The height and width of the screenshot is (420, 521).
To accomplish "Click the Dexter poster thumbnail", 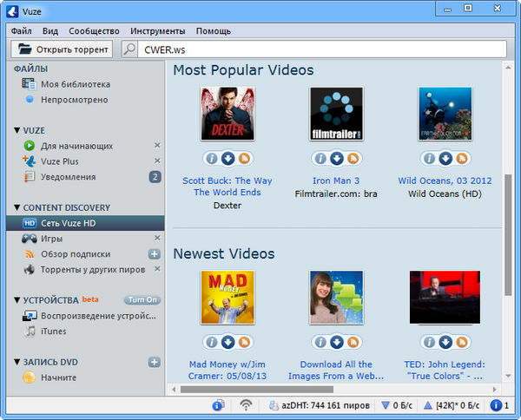I will (x=228, y=114).
